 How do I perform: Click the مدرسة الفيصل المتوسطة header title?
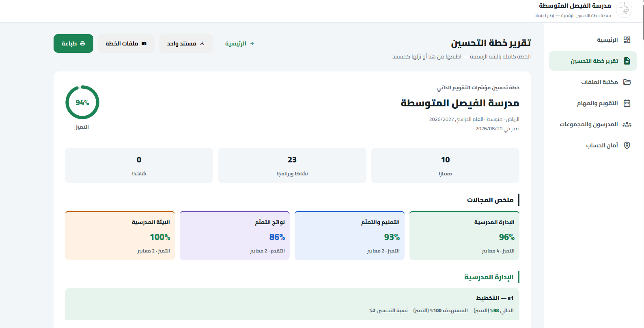pyautogui.click(x=575, y=6)
